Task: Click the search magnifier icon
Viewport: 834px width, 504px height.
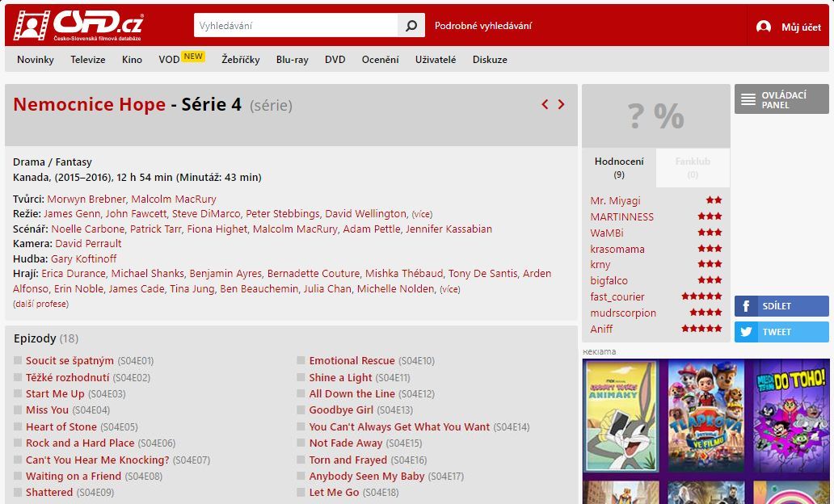Action: [411, 26]
